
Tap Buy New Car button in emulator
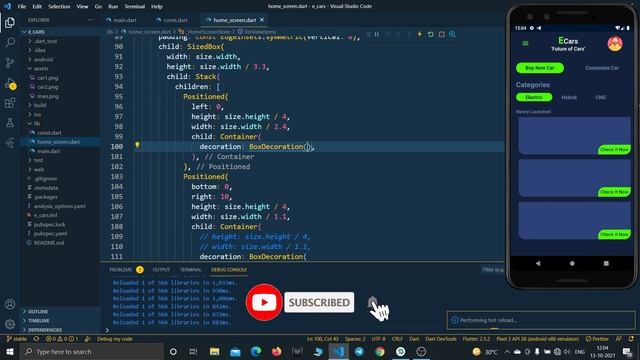pyautogui.click(x=540, y=68)
